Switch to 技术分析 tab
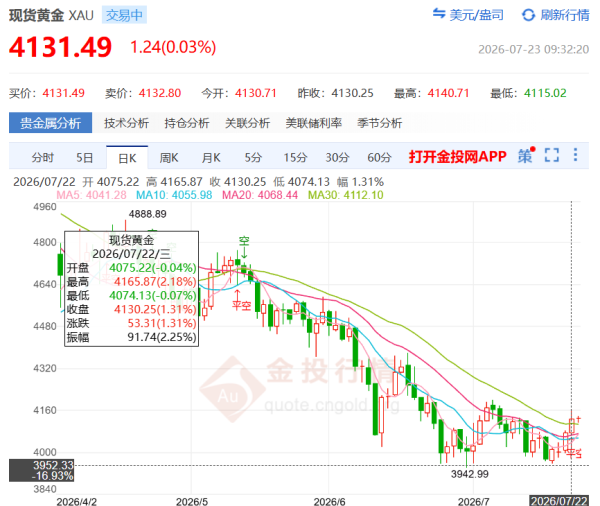The height and width of the screenshot is (506, 600). (x=126, y=123)
